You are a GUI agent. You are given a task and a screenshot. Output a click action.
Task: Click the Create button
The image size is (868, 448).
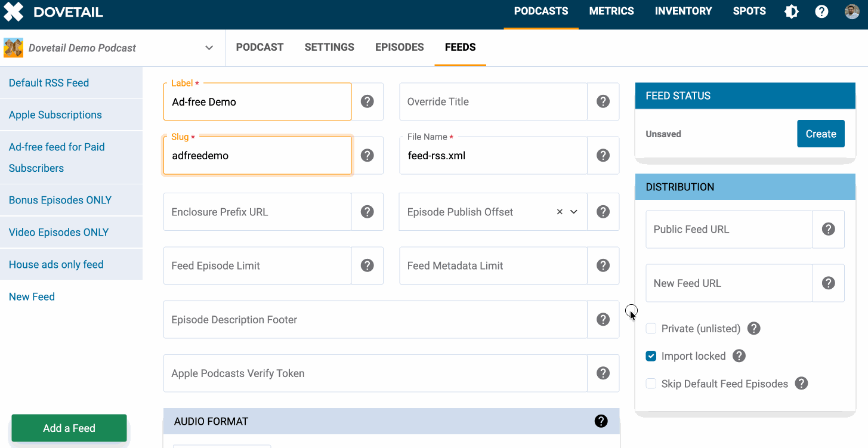820,134
